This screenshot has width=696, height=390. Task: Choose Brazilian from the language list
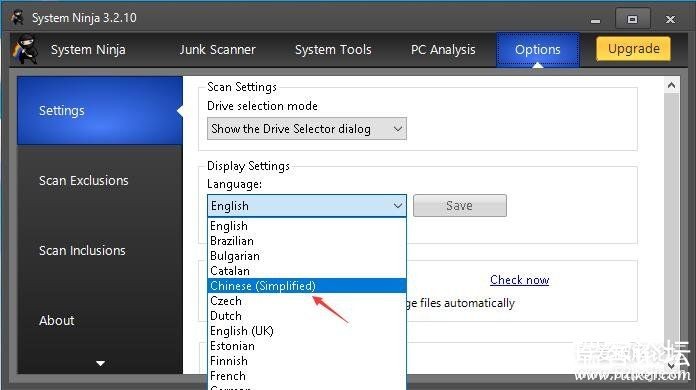pyautogui.click(x=307, y=241)
